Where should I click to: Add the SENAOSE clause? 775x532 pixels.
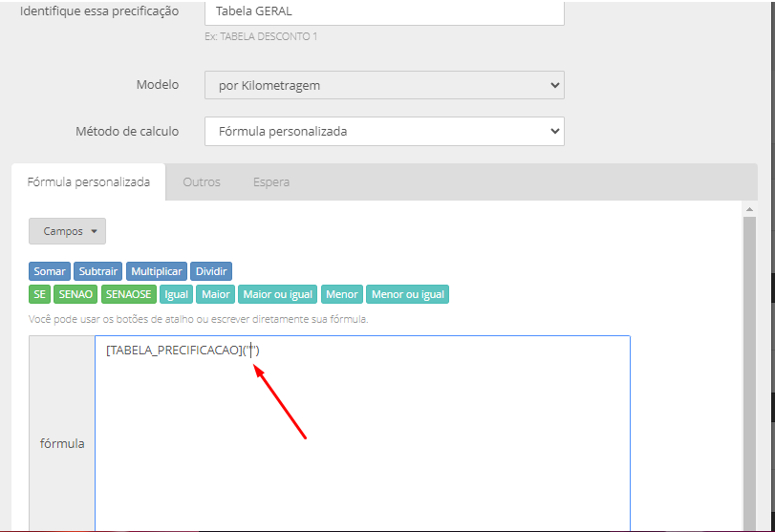128,294
